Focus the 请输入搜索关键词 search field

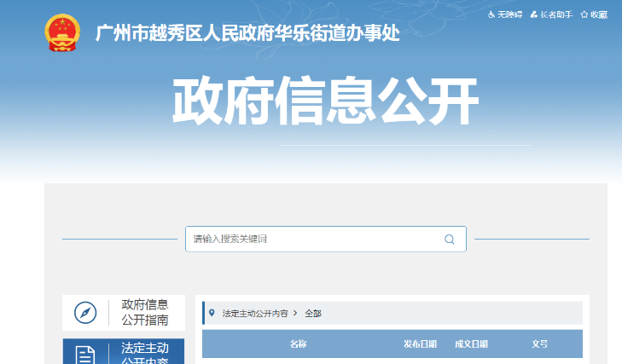[311, 240]
